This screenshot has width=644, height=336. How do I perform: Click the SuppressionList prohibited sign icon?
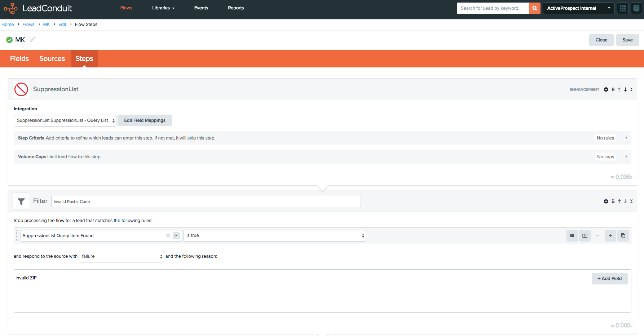pyautogui.click(x=21, y=89)
